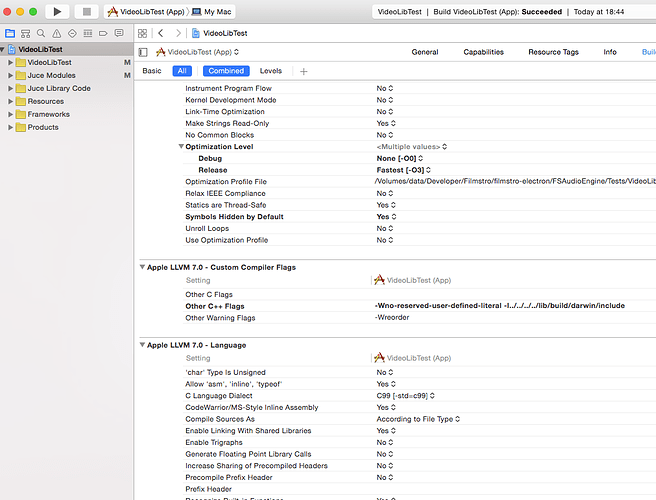The height and width of the screenshot is (500, 656).
Task: Expand the Frameworks folder
Action: (x=10, y=114)
